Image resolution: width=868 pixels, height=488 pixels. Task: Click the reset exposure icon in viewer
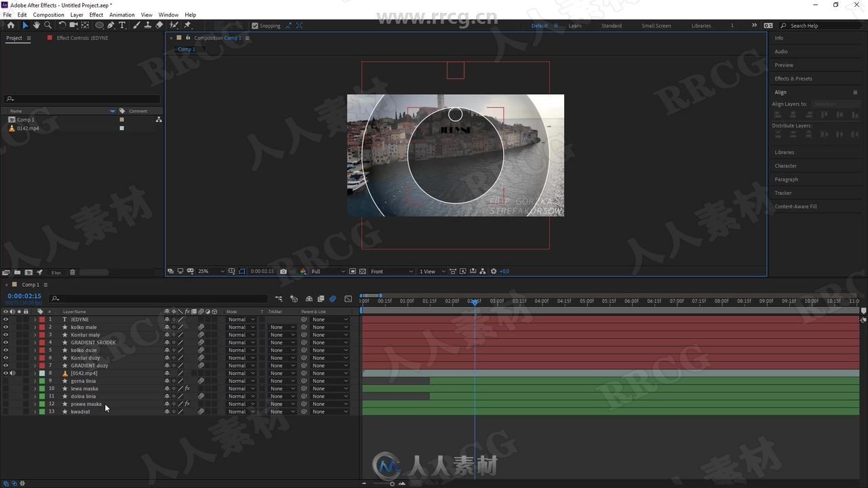coord(494,271)
